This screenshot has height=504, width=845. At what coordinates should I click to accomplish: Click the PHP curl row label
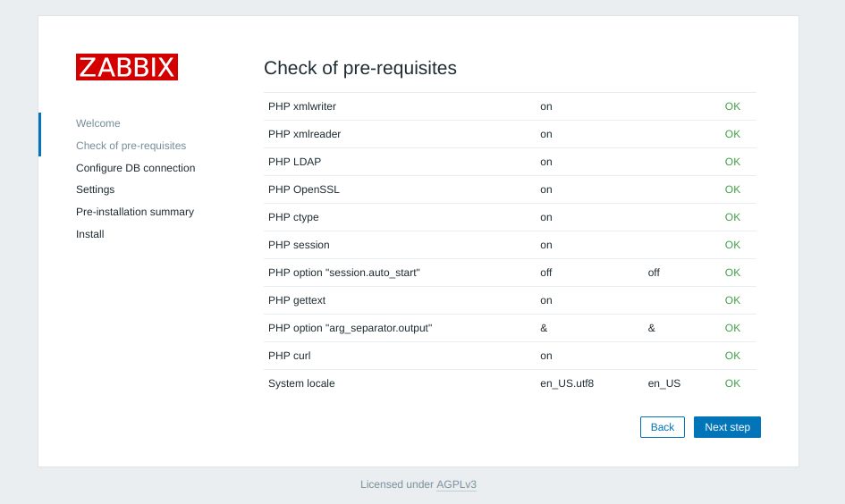point(290,356)
